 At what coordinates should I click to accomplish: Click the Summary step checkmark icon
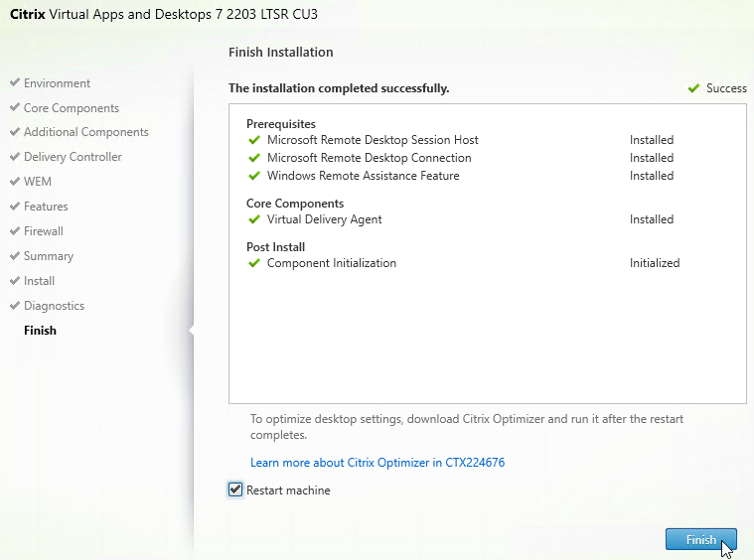click(15, 255)
